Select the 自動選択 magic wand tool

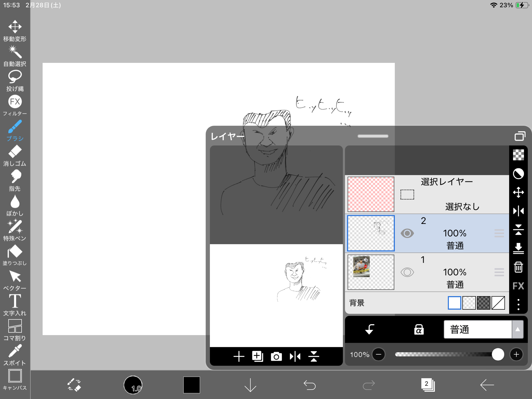pyautogui.click(x=15, y=56)
